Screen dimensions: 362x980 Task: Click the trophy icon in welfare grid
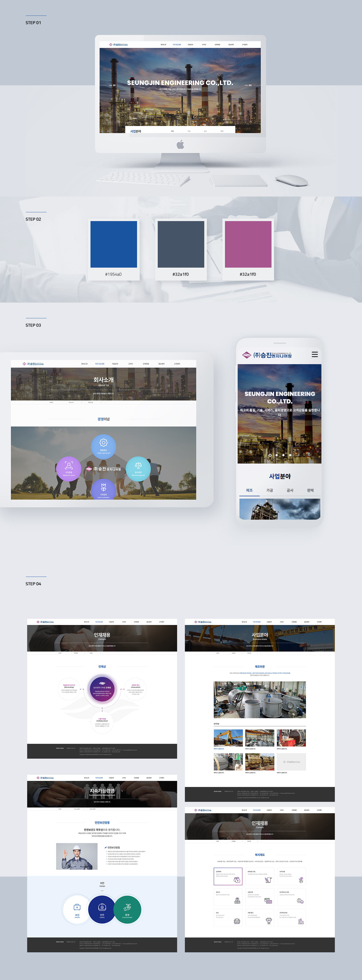click(x=269, y=921)
